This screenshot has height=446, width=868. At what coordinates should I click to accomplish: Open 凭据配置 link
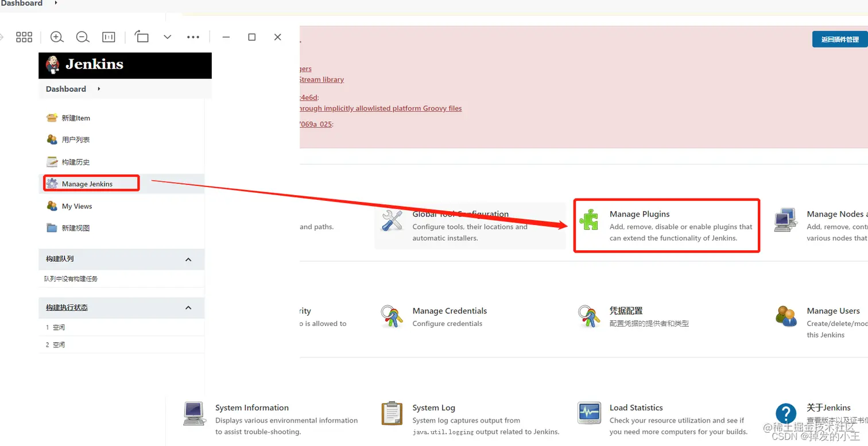(626, 311)
